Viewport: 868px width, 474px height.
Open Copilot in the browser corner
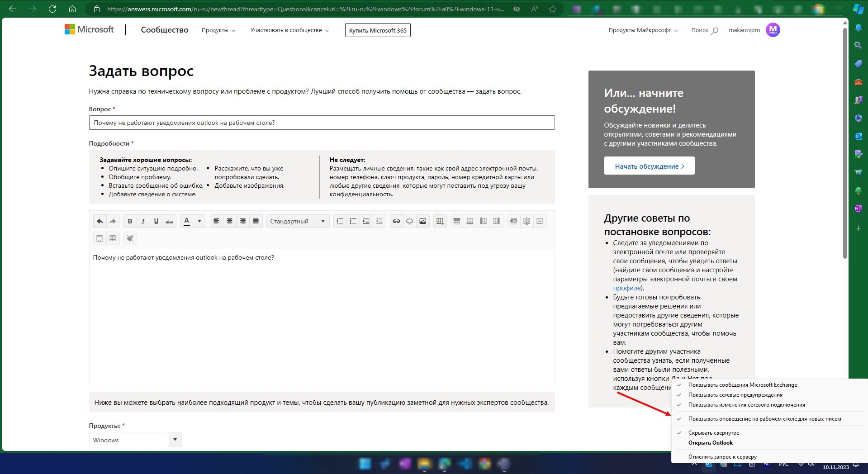pos(858,9)
